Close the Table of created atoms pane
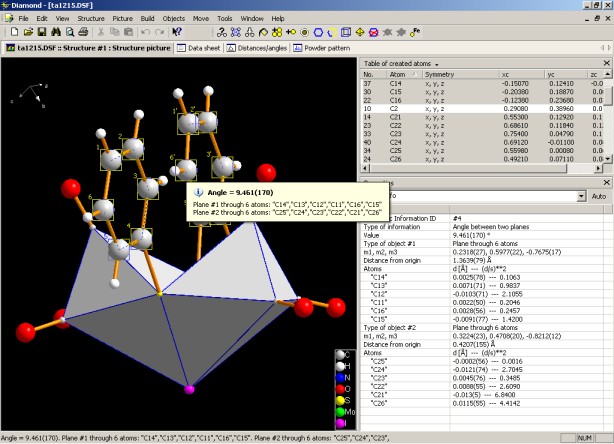 click(606, 62)
